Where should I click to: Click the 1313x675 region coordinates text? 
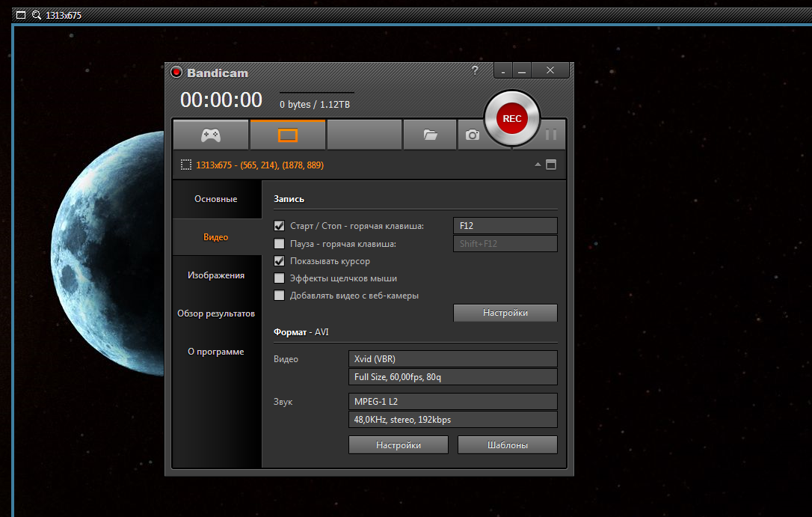(259, 165)
